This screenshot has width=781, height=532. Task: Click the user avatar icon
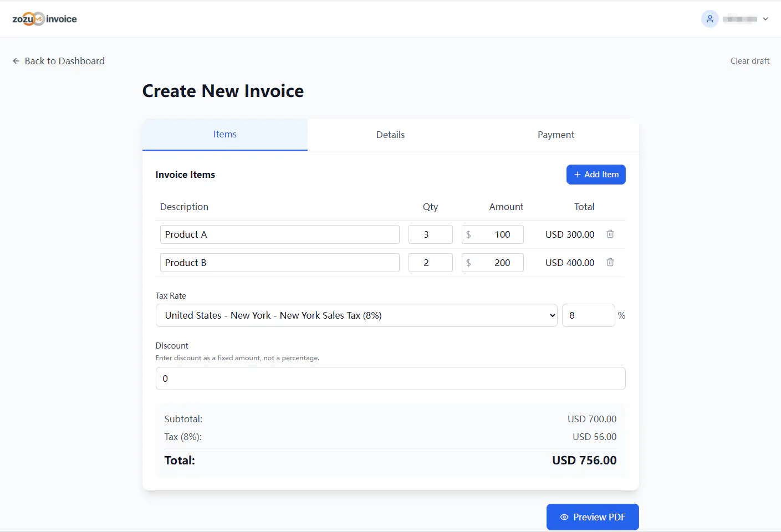[x=709, y=19]
